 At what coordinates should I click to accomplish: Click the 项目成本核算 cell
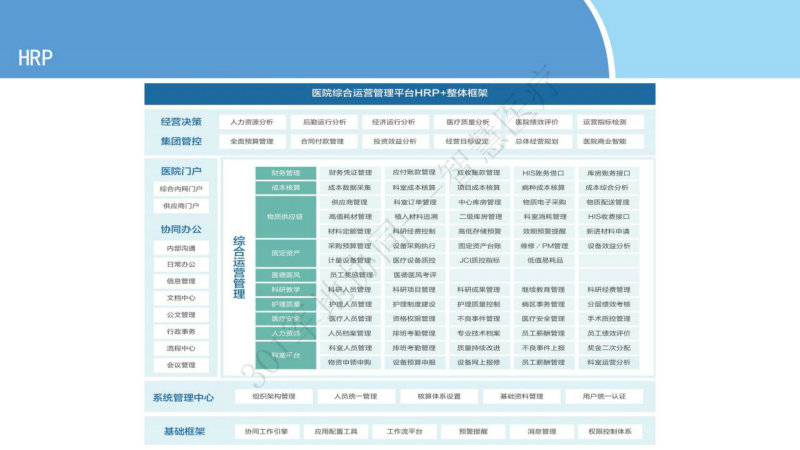click(x=479, y=188)
